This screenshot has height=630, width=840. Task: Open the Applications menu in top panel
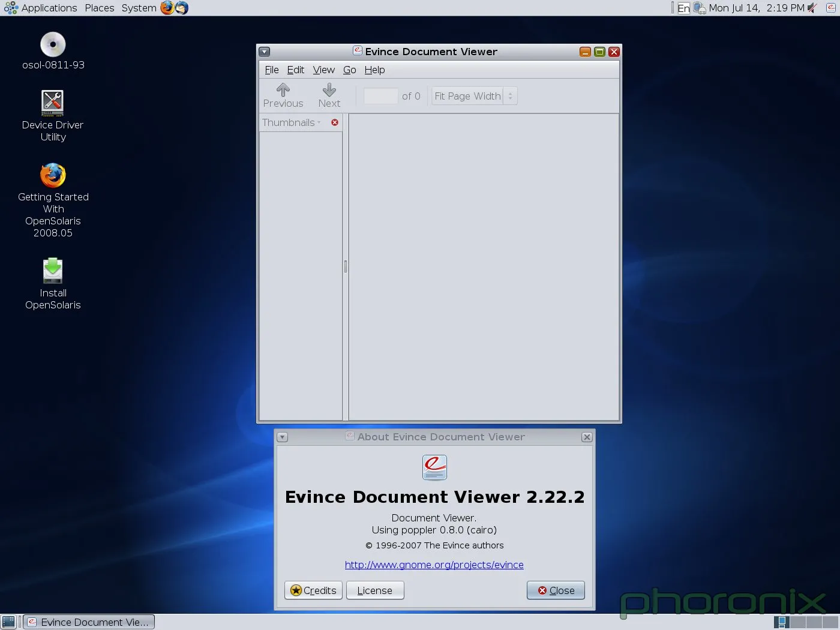[41, 8]
